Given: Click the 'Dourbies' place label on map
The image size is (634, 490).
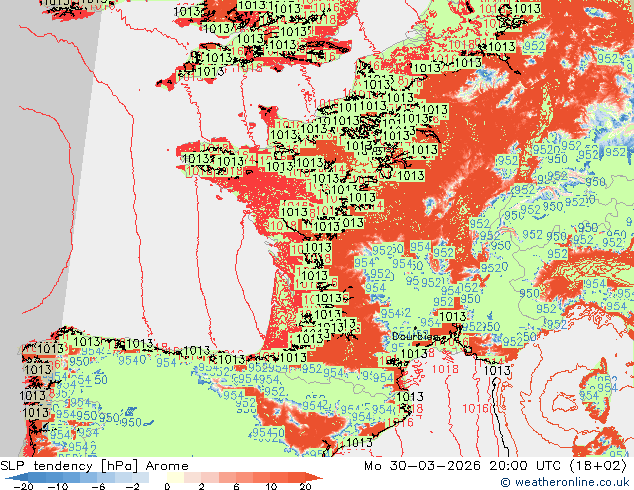Looking at the screenshot, I should (415, 336).
